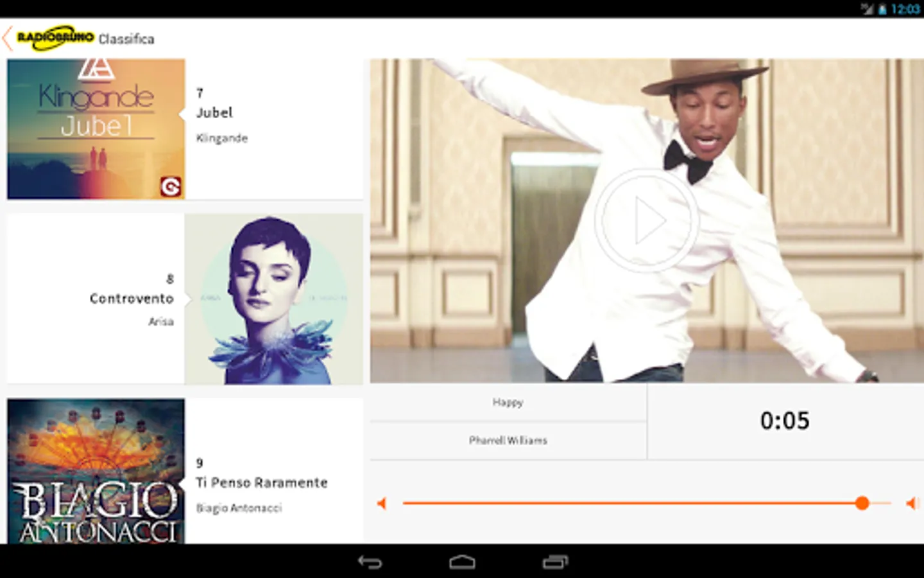Tap the volume up speaker icon

911,504
